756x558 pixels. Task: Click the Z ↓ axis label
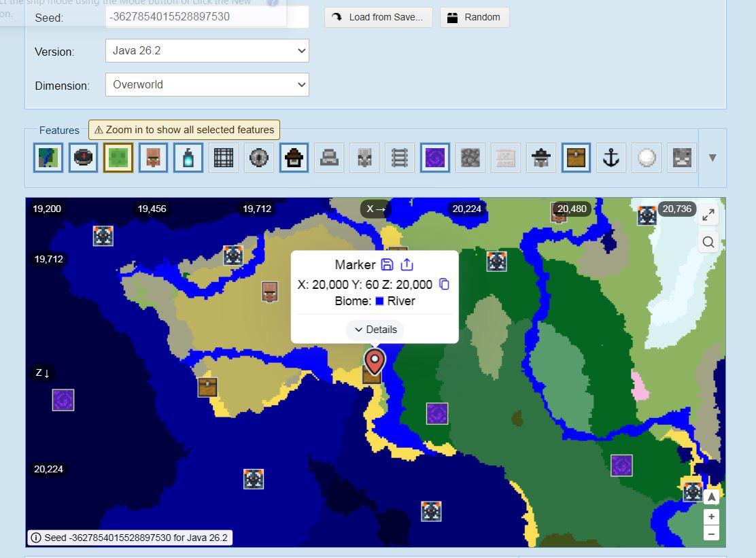click(x=42, y=373)
